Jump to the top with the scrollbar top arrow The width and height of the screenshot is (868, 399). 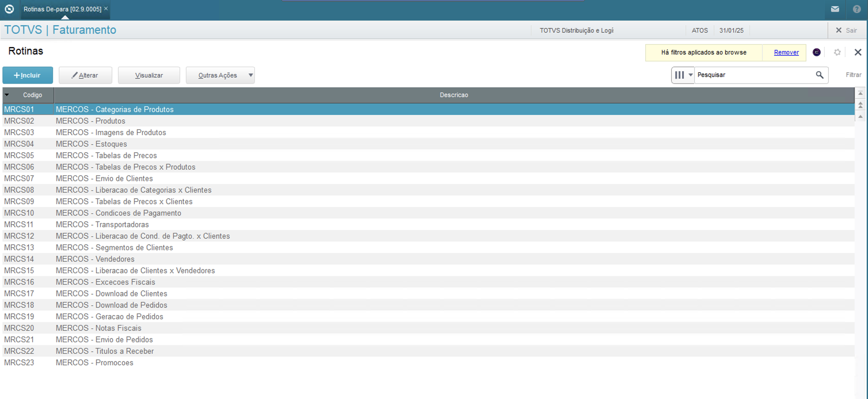point(860,93)
